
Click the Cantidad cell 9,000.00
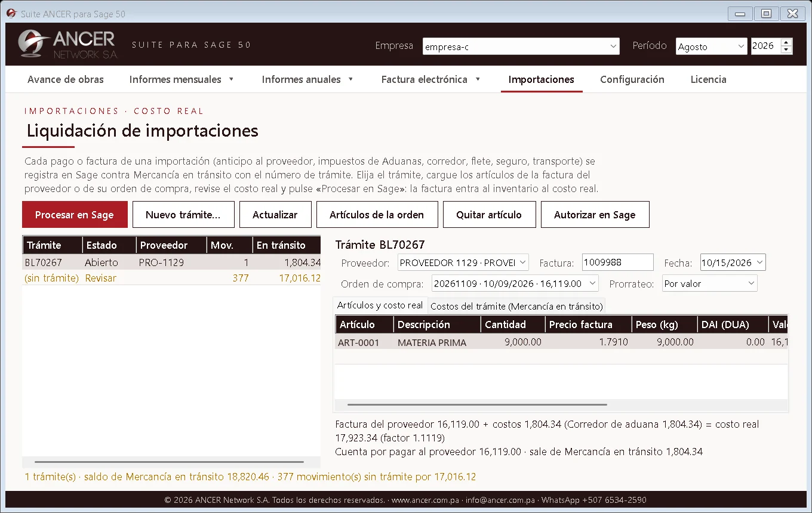point(513,342)
